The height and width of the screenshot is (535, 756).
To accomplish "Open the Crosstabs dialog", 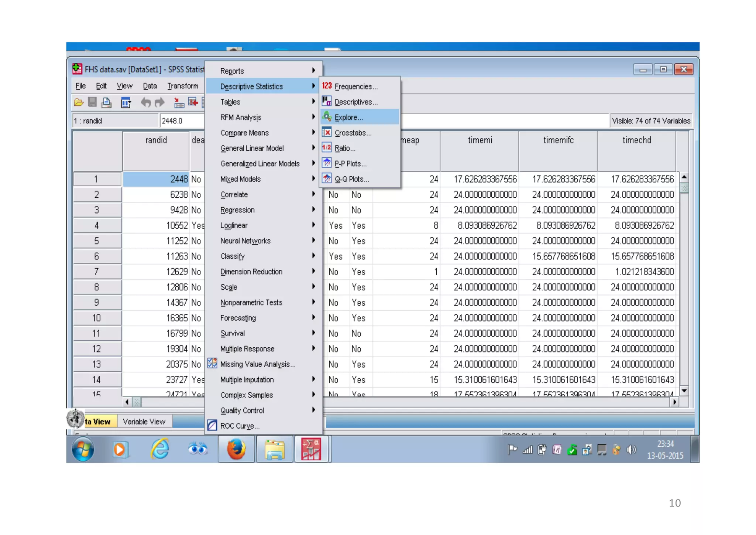I will [x=353, y=133].
